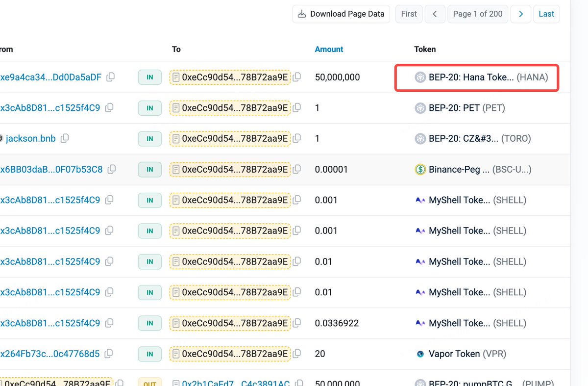Open the sender address in the PET row

(x=50, y=107)
